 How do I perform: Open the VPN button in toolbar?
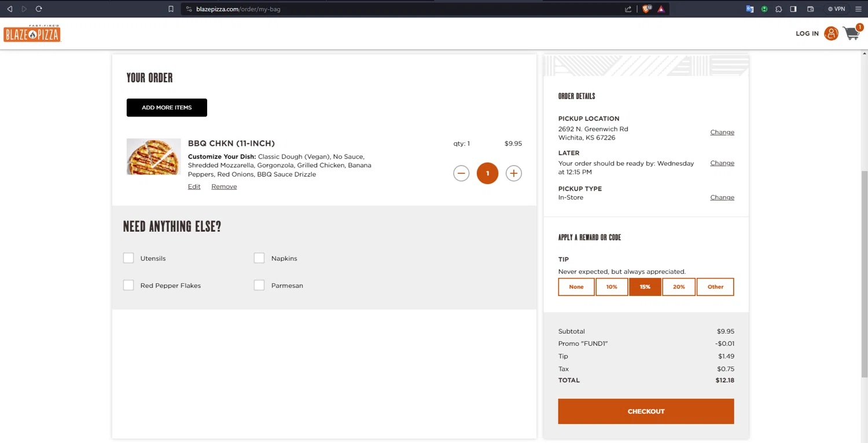point(837,9)
